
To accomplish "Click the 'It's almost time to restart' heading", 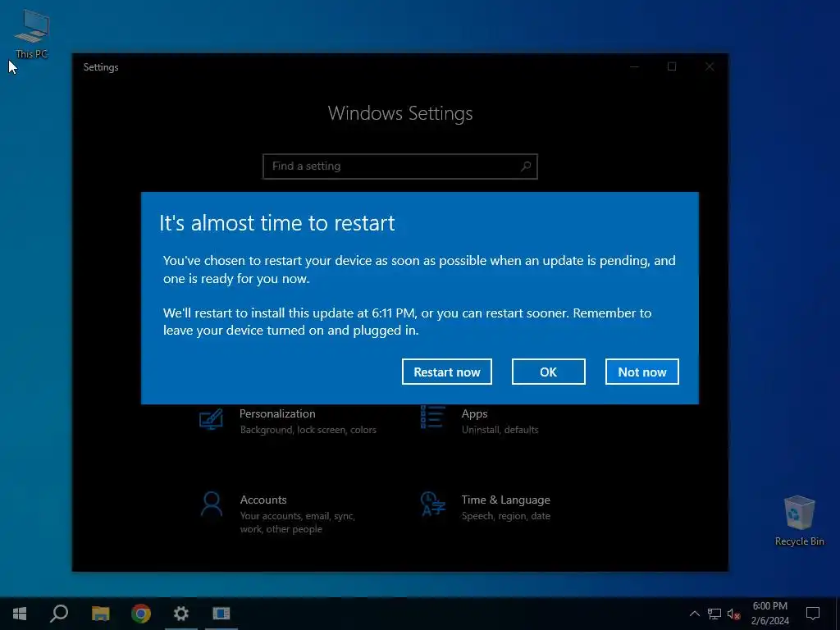I will coord(277,223).
